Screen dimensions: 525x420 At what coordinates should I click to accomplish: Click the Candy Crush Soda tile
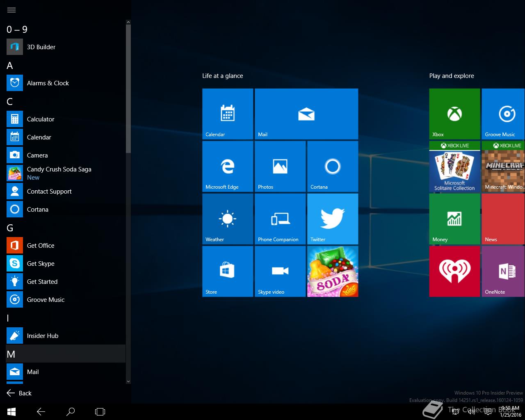pos(333,271)
